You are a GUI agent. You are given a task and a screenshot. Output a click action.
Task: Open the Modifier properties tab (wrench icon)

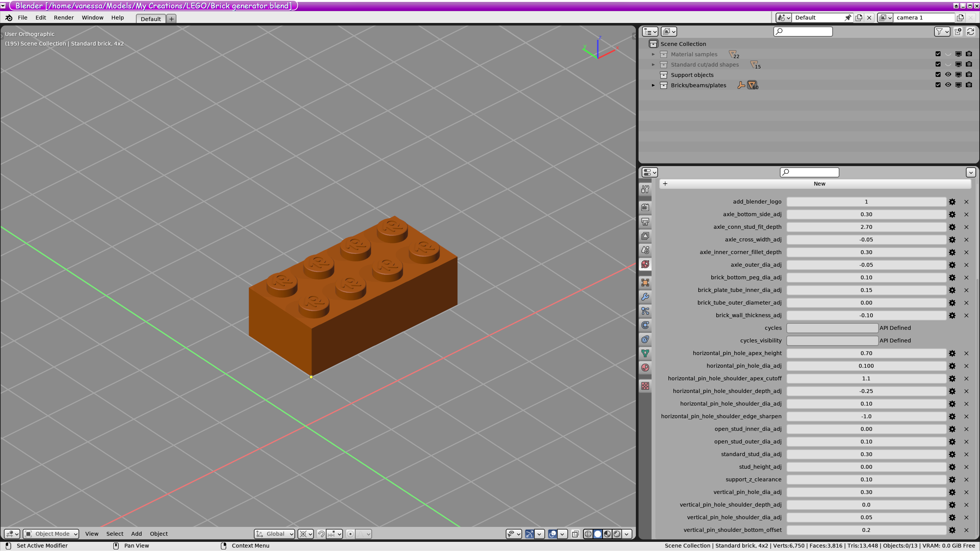(645, 297)
